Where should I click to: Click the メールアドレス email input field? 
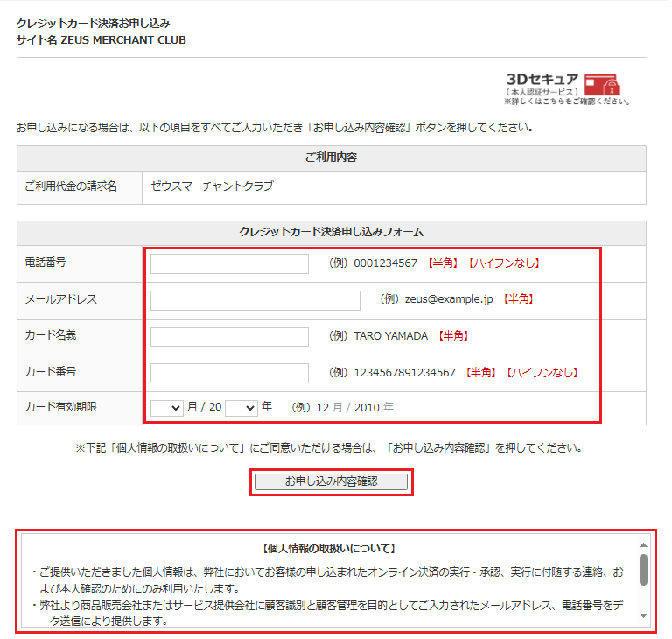coord(255,300)
